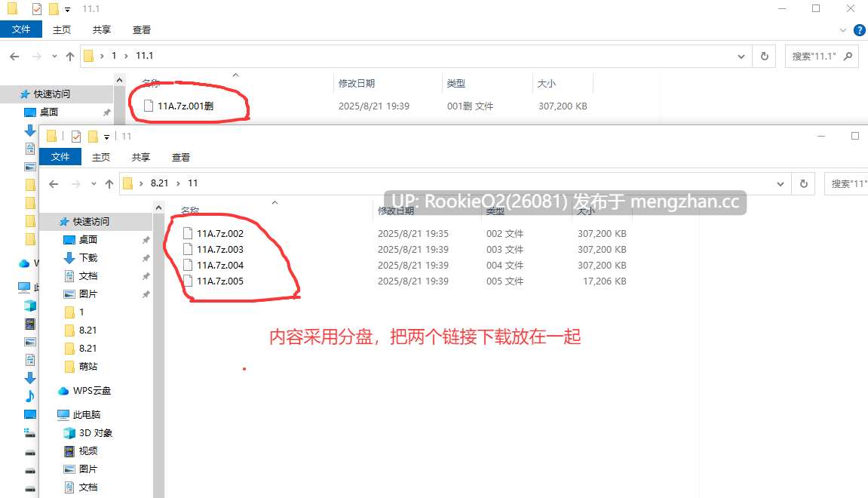Sort by 修改日期 column in the 11.1 window
The width and height of the screenshot is (868, 498).
[x=357, y=83]
